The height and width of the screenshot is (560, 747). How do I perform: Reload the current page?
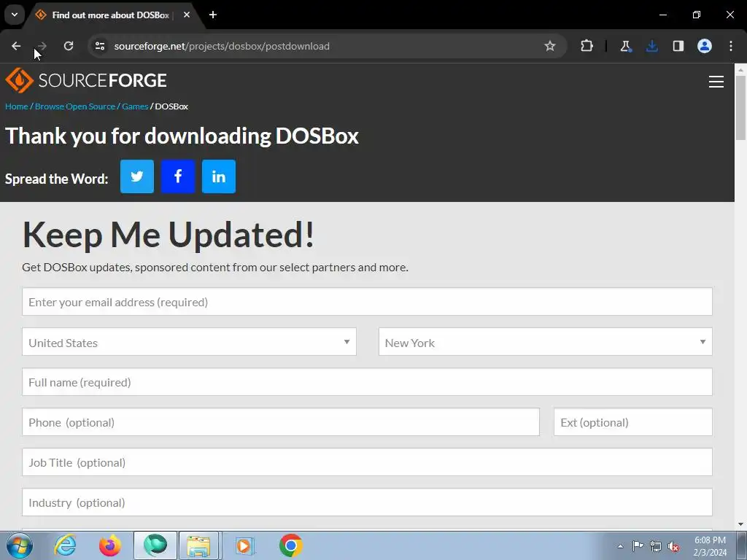(x=69, y=46)
